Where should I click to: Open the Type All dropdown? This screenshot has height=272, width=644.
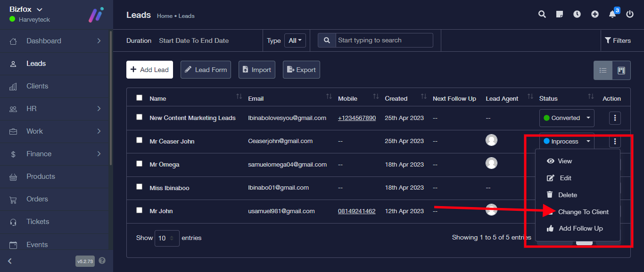click(295, 40)
